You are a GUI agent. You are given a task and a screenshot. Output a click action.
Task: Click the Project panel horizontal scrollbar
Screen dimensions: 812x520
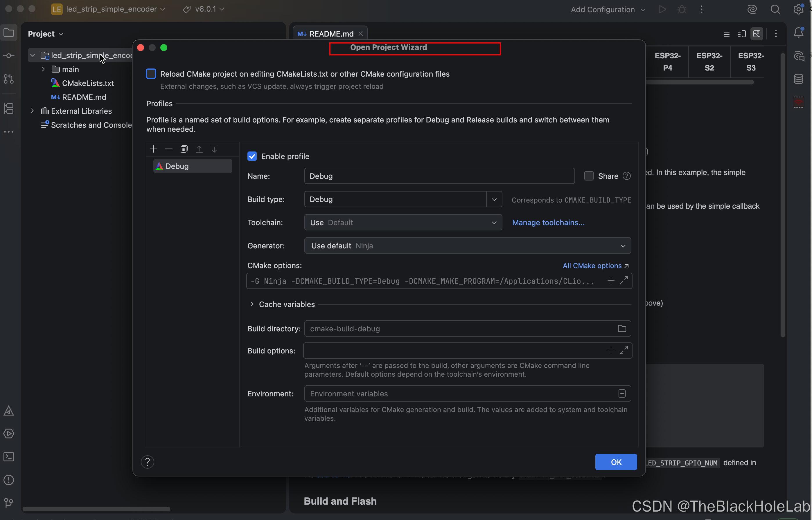pos(96,509)
